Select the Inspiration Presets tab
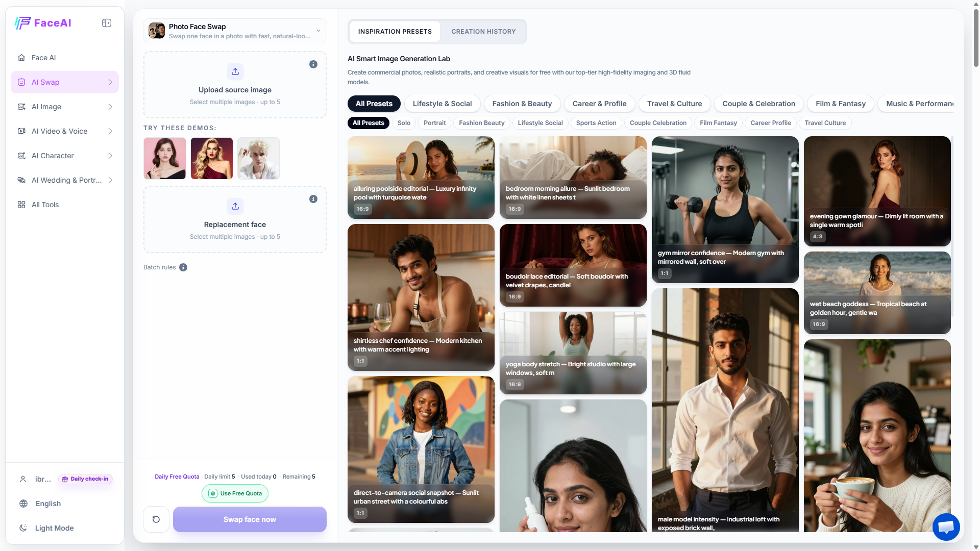The image size is (980, 551). [x=395, y=32]
